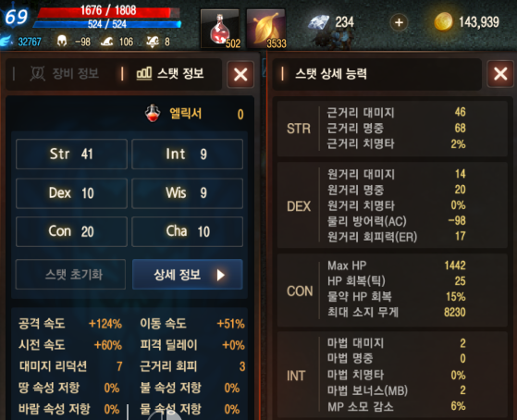The height and width of the screenshot is (420, 517).
Task: Click the red HP bar
Action: coord(108,11)
